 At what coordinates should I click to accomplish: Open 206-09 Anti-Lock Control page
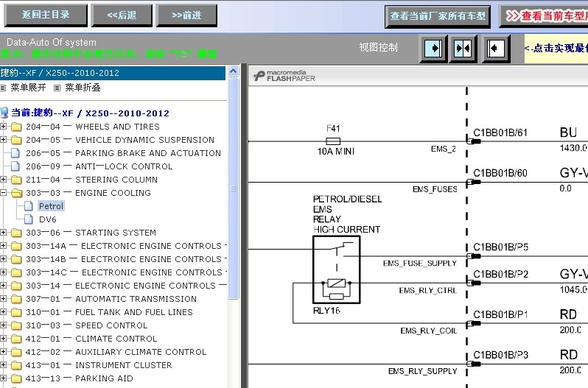(x=99, y=166)
